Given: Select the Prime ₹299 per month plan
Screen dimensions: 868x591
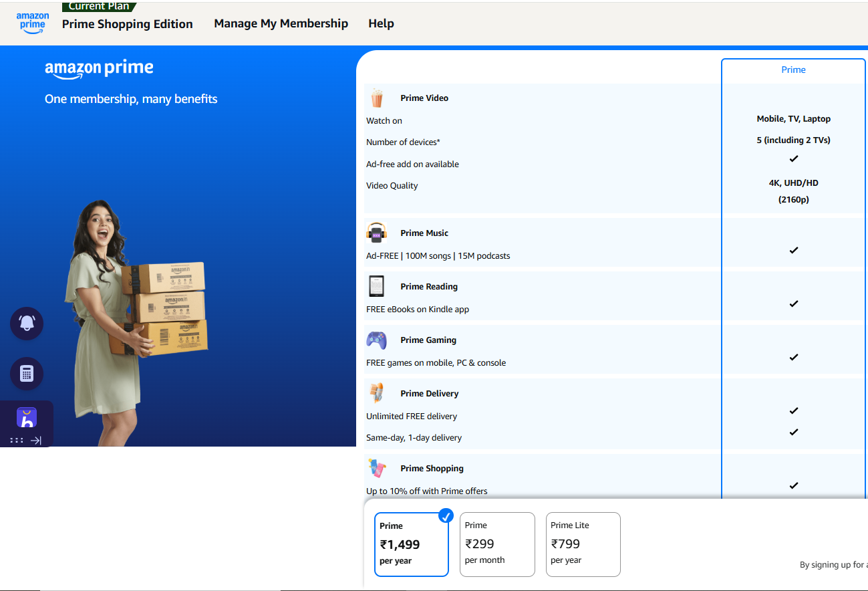Looking at the screenshot, I should [x=497, y=544].
